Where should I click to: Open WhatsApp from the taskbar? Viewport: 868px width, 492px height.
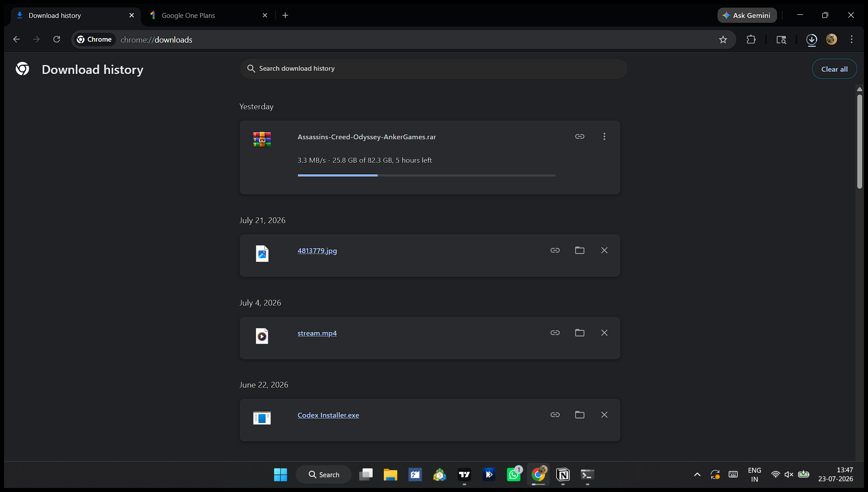(514, 475)
